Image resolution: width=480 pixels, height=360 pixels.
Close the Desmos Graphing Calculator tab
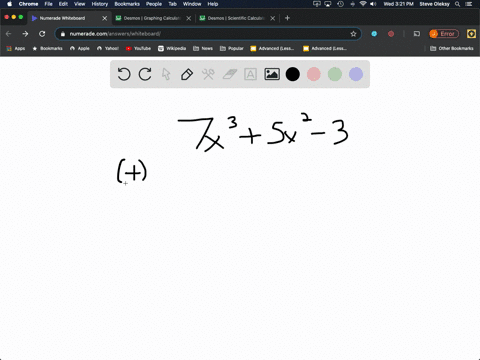189,18
